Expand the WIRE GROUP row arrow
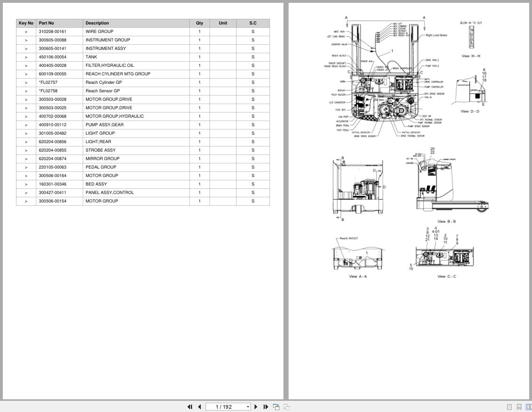The width and height of the screenshot is (532, 412). pyautogui.click(x=26, y=32)
